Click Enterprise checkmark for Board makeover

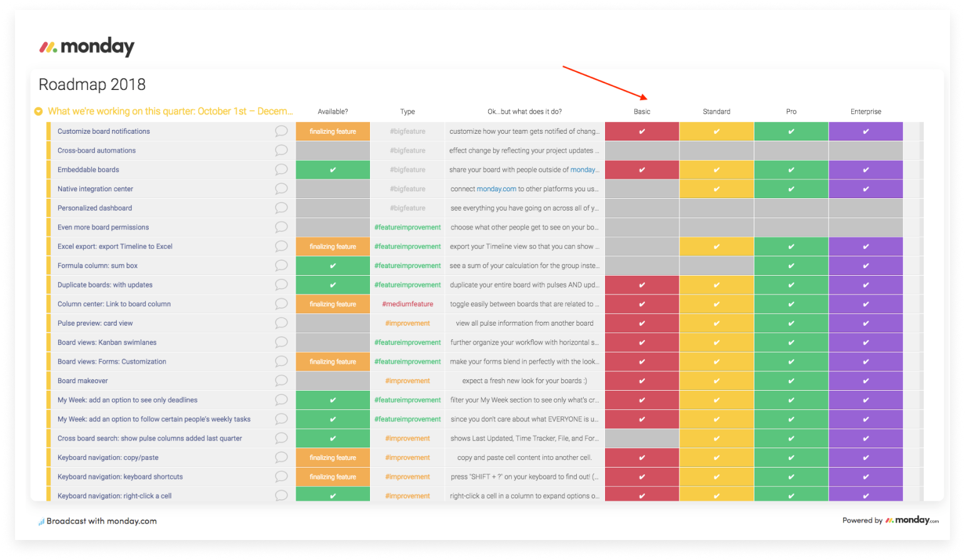click(866, 381)
